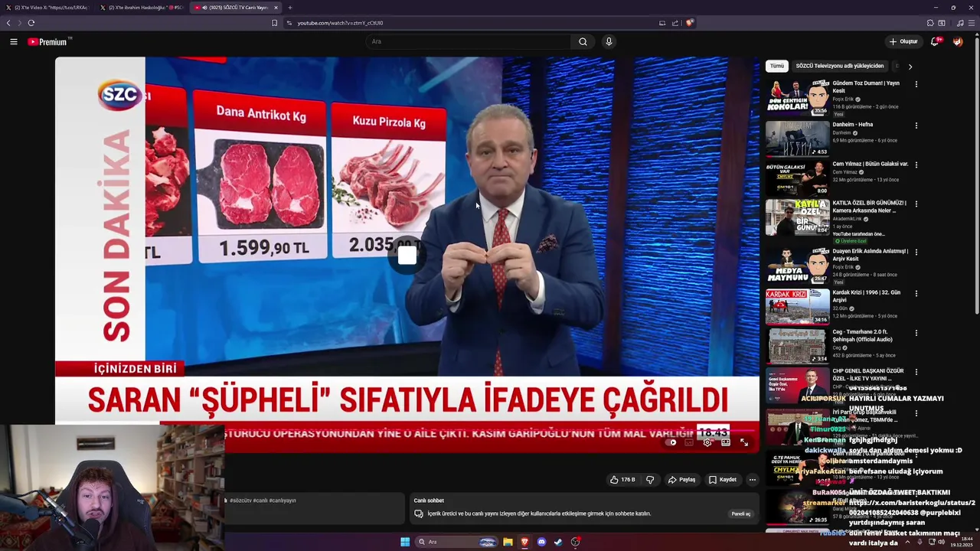Image resolution: width=980 pixels, height=551 pixels.
Task: Click the search magnifier button
Action: [583, 42]
